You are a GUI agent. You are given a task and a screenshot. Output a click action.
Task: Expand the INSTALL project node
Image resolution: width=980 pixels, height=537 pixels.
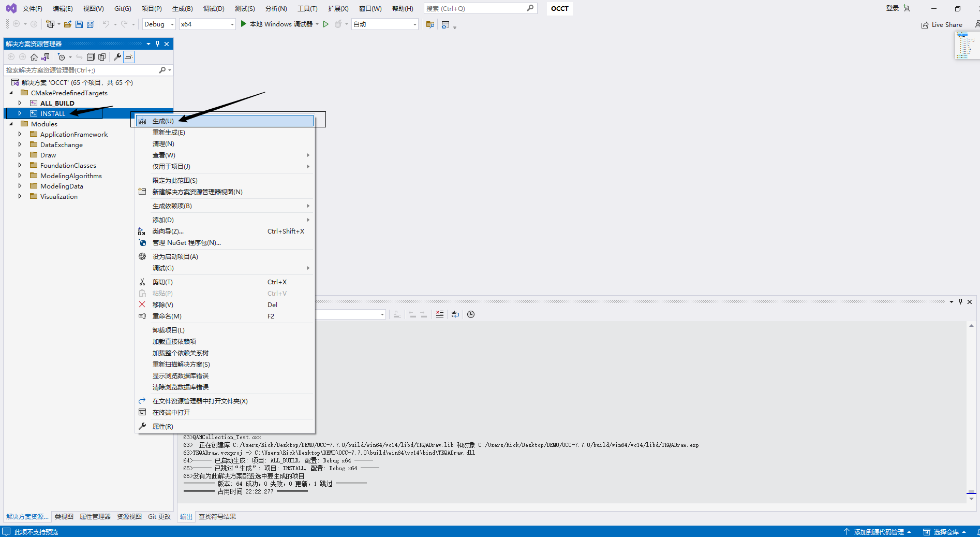point(20,113)
